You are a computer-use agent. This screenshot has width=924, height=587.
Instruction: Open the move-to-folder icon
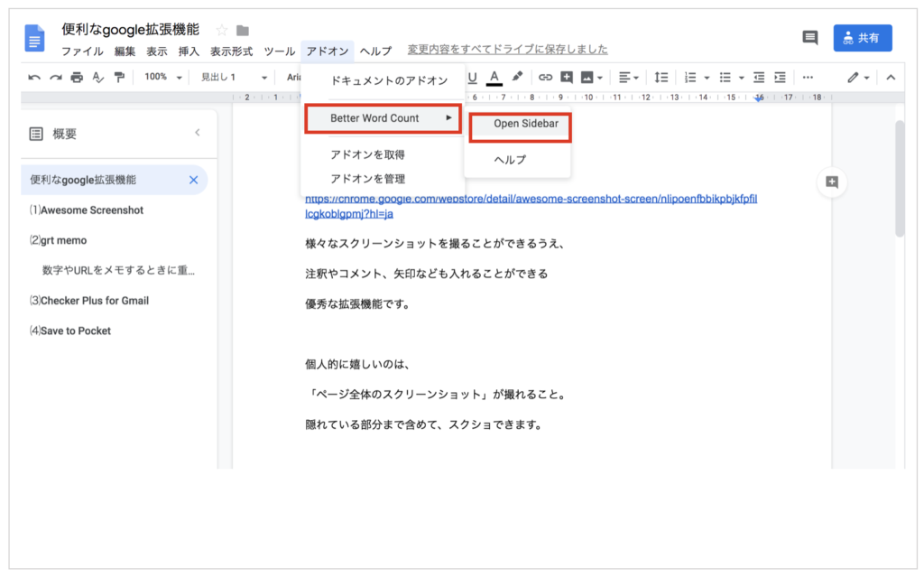tap(242, 30)
